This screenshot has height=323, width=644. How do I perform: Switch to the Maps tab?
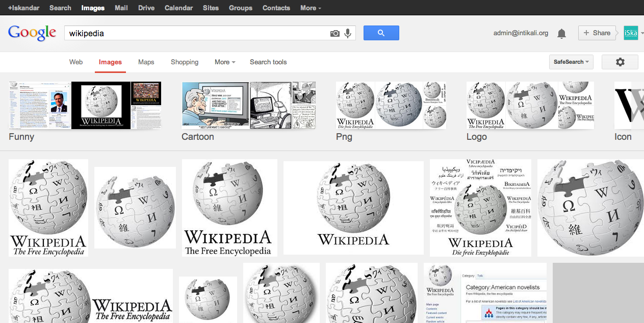tap(146, 62)
